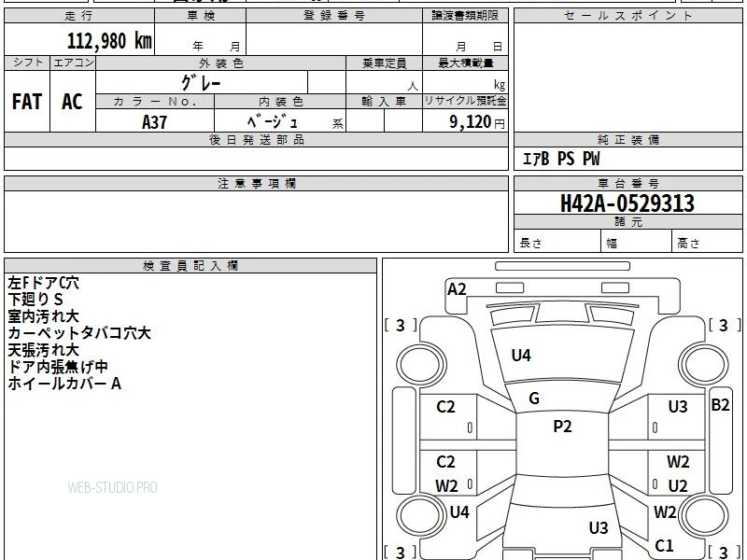747x560 pixels.
Task: Click the 外装色 header
Action: tap(221, 63)
